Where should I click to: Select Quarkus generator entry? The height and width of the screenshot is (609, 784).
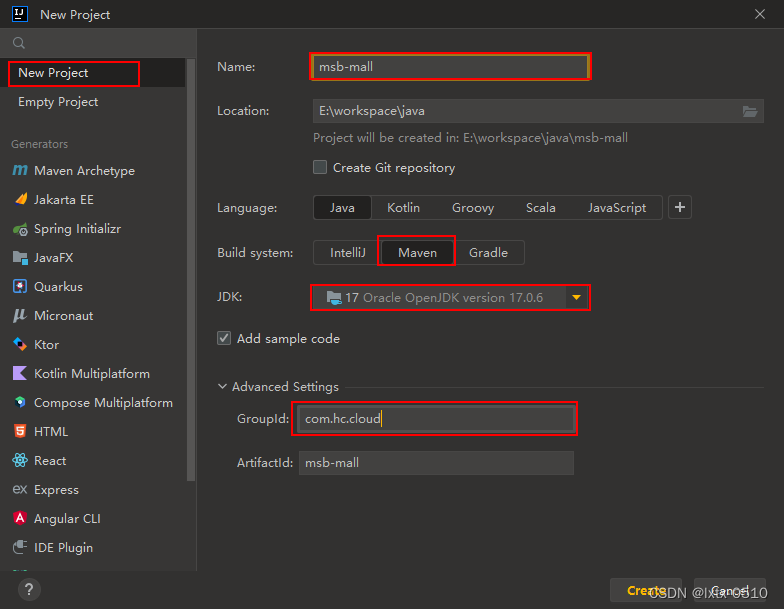pyautogui.click(x=92, y=286)
